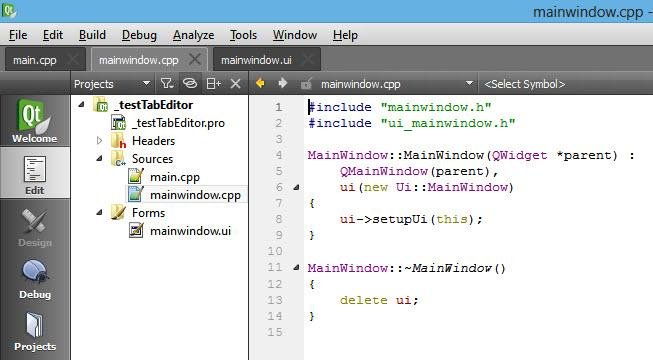The height and width of the screenshot is (360, 653).
Task: Click the filter tree funnel icon
Action: 167,84
